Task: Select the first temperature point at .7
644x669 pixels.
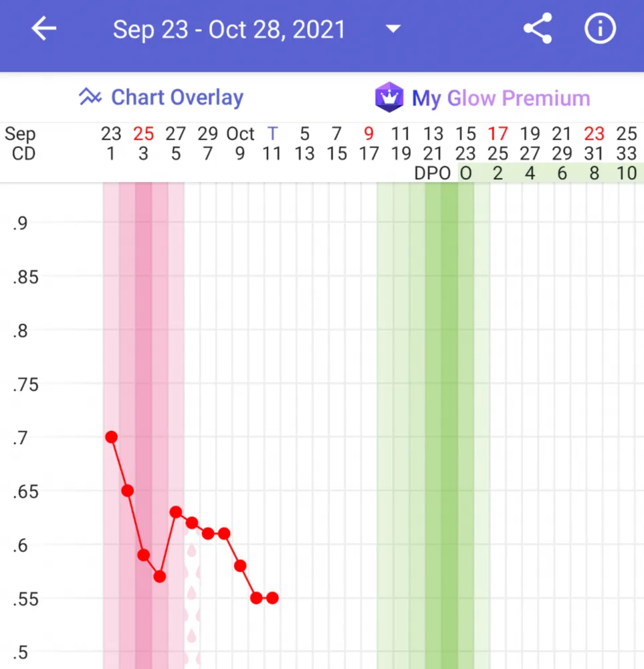Action: [111, 437]
